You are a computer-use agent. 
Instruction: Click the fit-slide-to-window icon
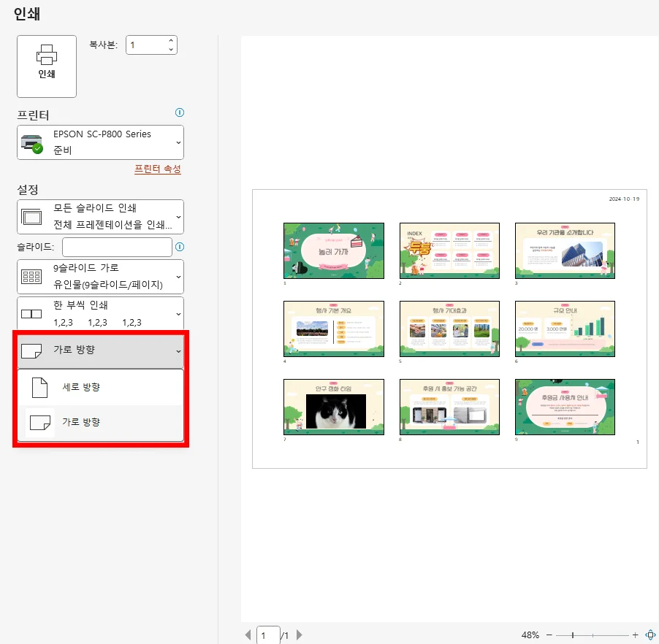coord(650,635)
